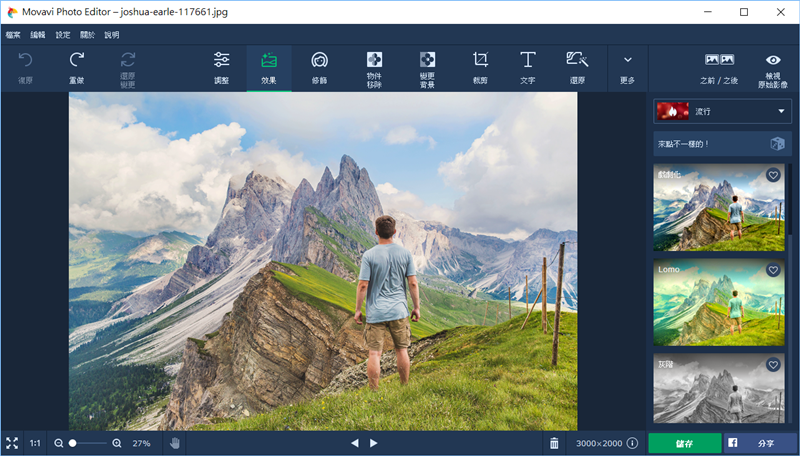The width and height of the screenshot is (800, 456).
Task: Click the 1:1 actual size button
Action: (x=35, y=443)
